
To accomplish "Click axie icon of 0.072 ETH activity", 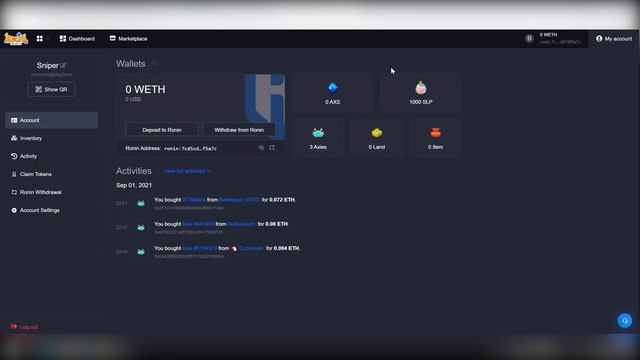I will point(141,203).
